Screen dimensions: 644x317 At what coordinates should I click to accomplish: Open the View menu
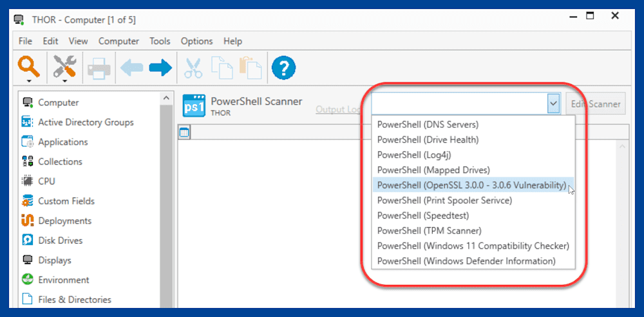(x=78, y=41)
